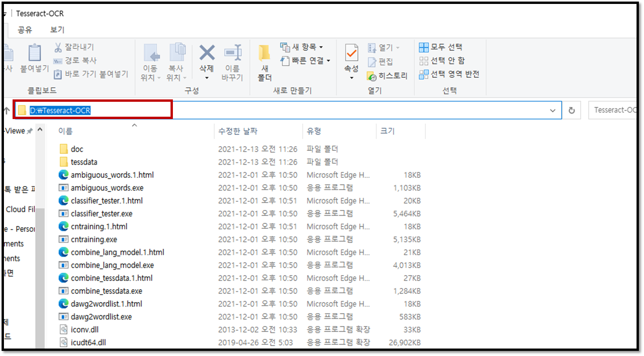This screenshot has width=644, height=356.
Task: Click Invert selection (선택 영역 반전)
Action: (449, 74)
